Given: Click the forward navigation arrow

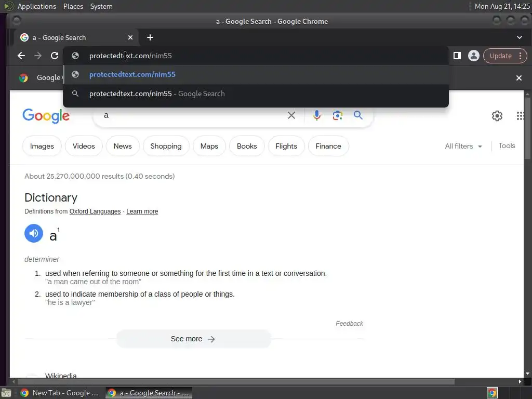Looking at the screenshot, I should coord(37,56).
